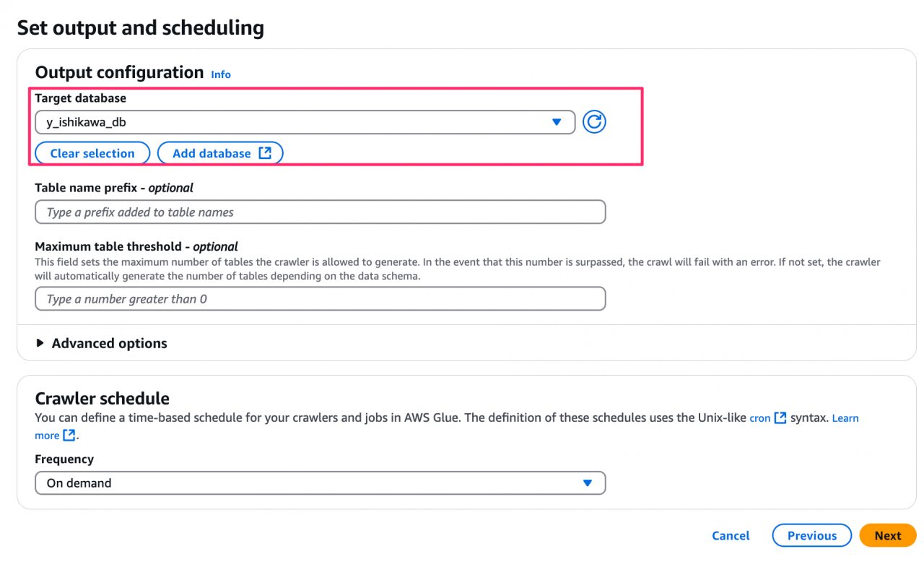Click the Clear selection button
This screenshot has height=562, width=924.
(x=92, y=153)
